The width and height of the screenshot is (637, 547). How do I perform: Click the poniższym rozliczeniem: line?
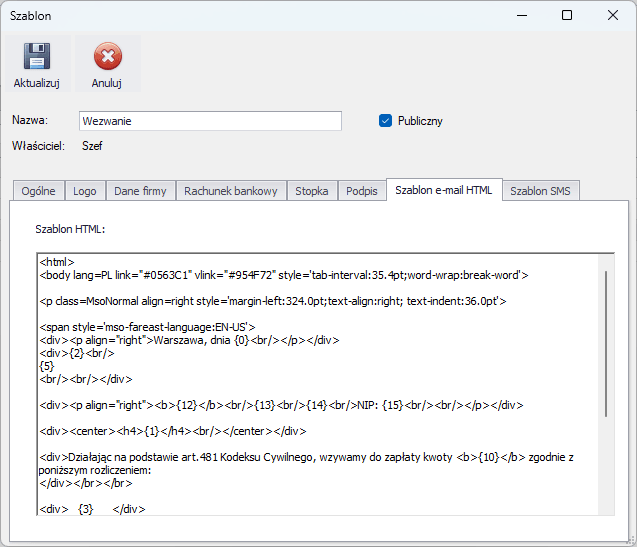[x=95, y=470]
